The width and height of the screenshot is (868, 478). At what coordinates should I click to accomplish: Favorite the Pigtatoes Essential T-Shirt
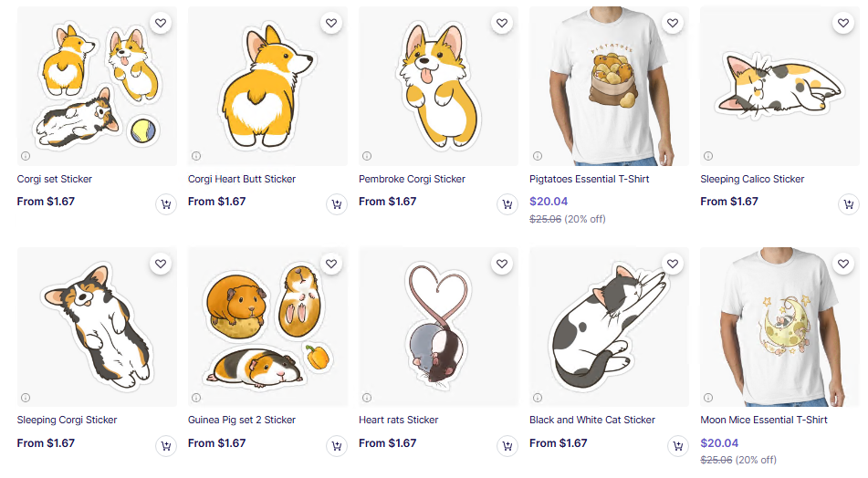pos(673,23)
